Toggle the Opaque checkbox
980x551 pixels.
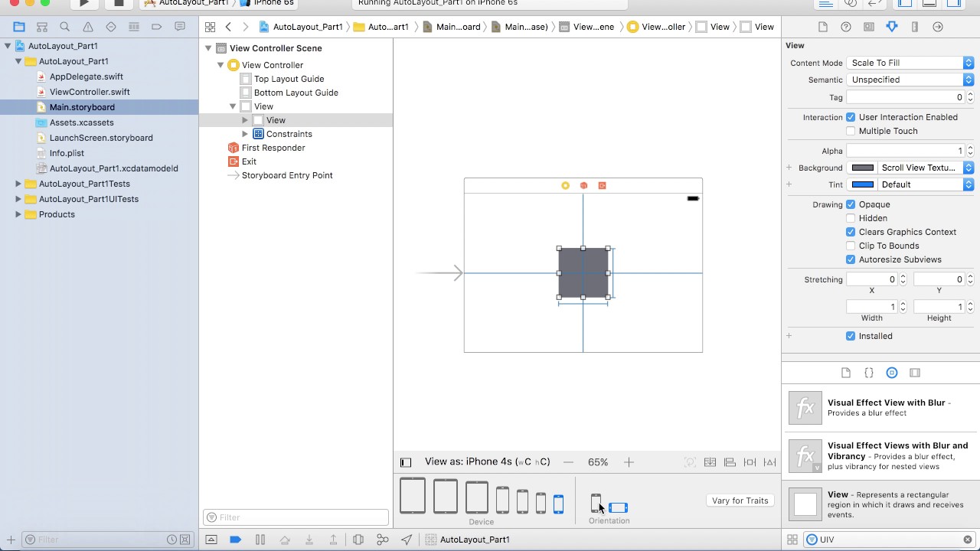(x=851, y=204)
